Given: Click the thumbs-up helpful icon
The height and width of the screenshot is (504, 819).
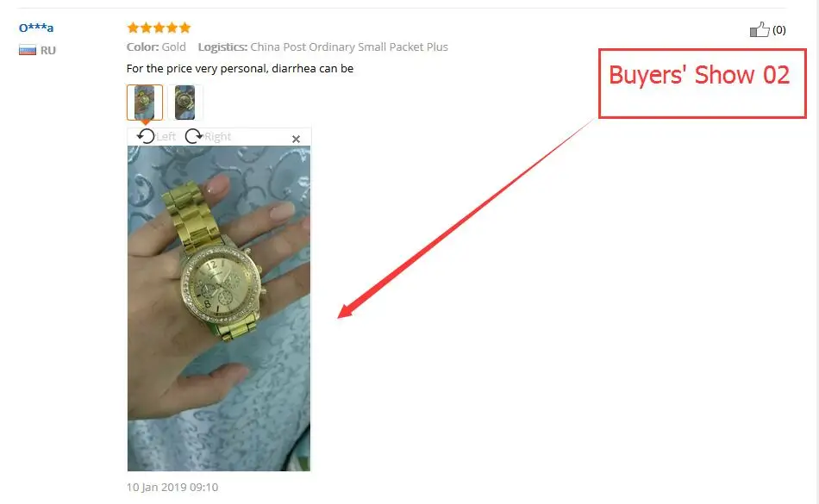Looking at the screenshot, I should (x=760, y=30).
